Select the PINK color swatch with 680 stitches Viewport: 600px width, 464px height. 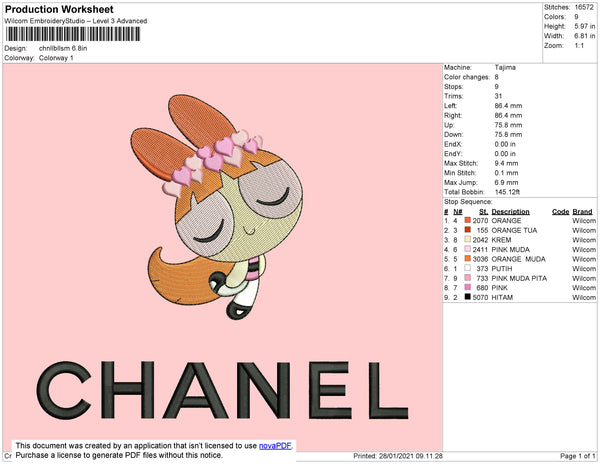point(468,287)
